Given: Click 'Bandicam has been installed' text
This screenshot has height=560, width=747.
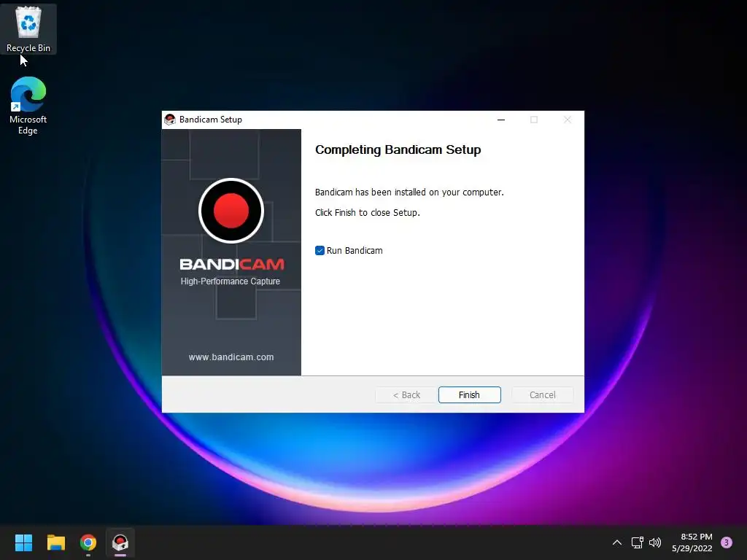Looking at the screenshot, I should 409,192.
